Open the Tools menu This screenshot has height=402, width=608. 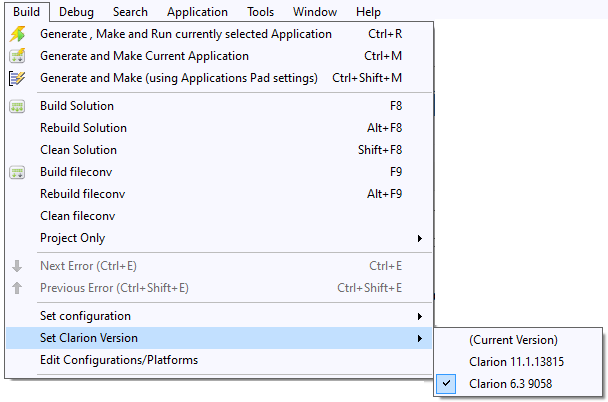pyautogui.click(x=260, y=12)
